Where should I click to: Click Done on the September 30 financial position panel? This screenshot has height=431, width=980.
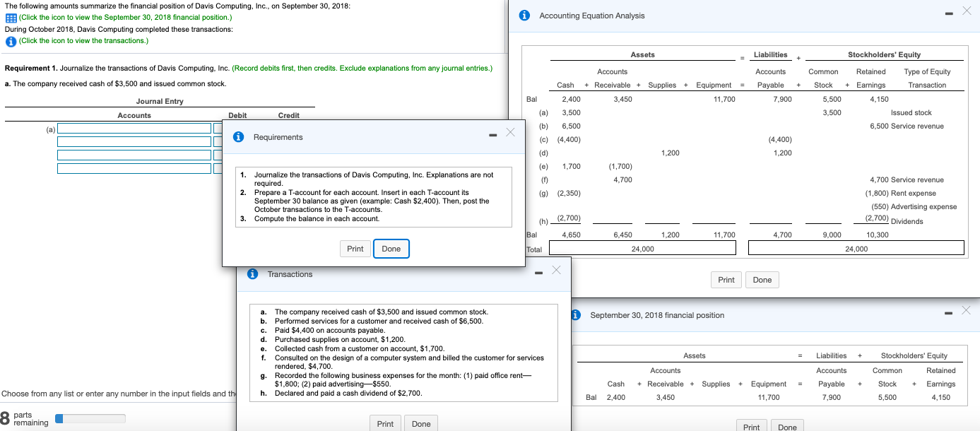787,425
